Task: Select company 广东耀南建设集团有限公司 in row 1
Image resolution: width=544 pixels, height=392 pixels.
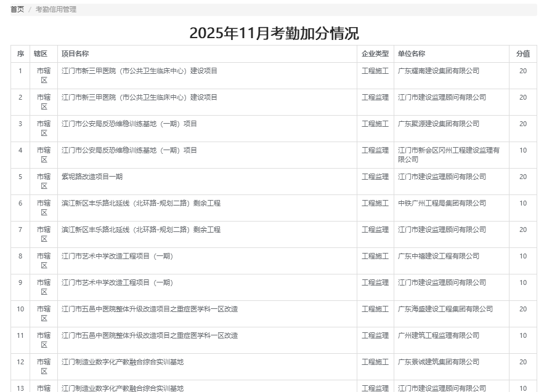Action: [x=439, y=71]
